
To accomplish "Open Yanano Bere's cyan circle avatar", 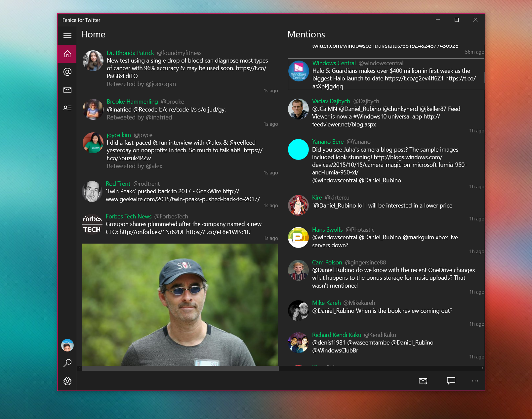I will 298,149.
